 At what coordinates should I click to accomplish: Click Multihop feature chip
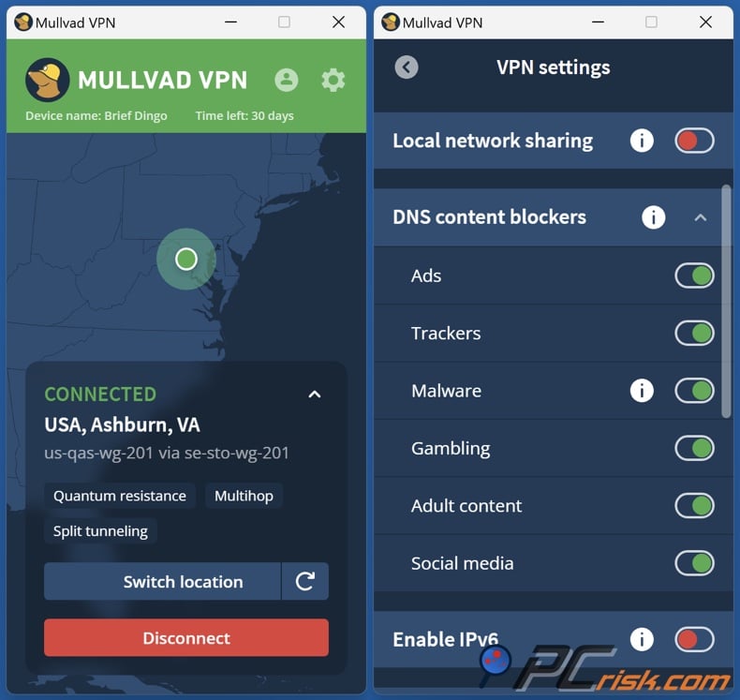click(244, 496)
